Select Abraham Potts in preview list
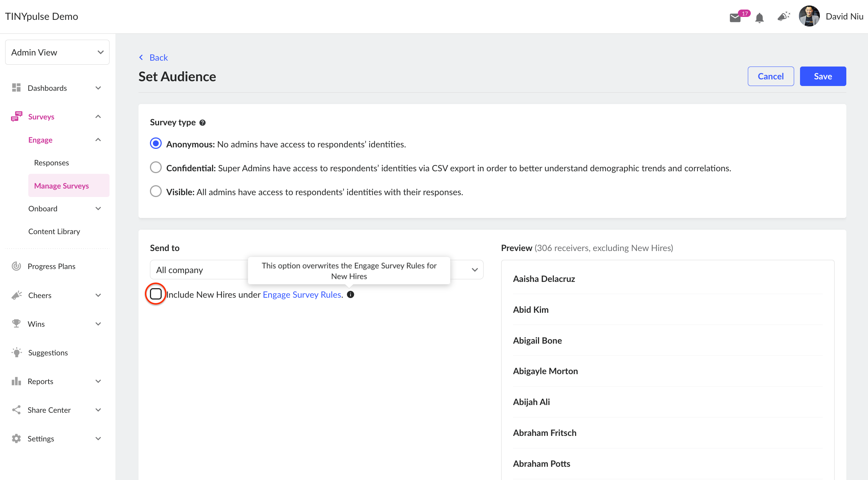 click(542, 463)
